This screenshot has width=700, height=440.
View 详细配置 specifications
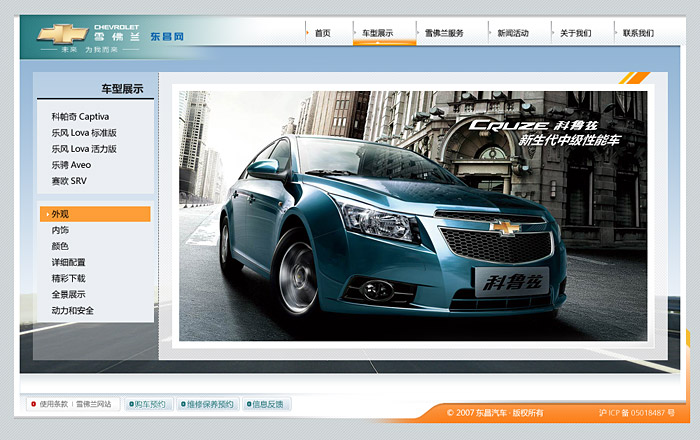pos(68,262)
